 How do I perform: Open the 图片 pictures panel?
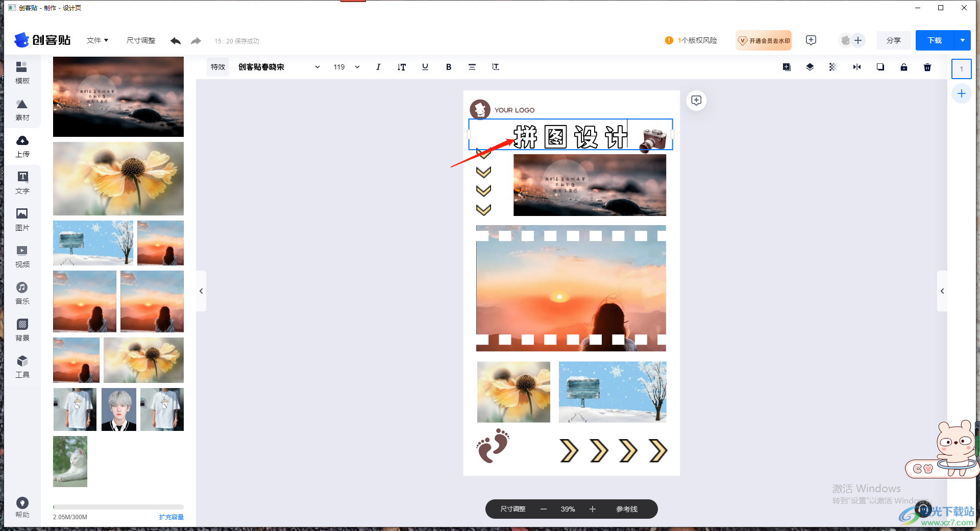pyautogui.click(x=22, y=220)
